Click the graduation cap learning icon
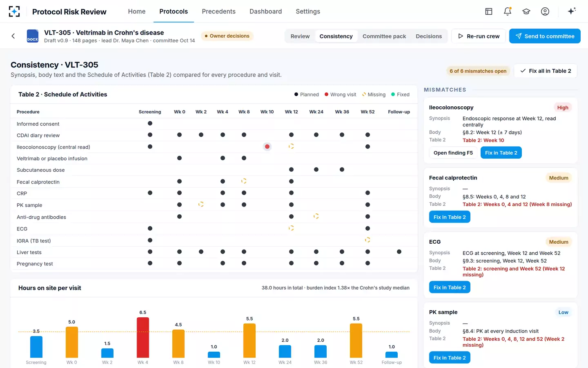Viewport: 588px width, 368px height. (526, 11)
